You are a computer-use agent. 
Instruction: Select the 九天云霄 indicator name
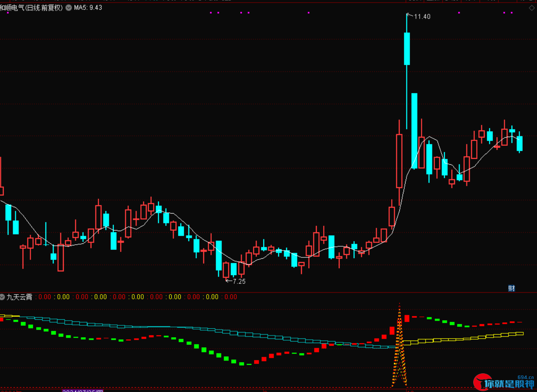pos(19,297)
